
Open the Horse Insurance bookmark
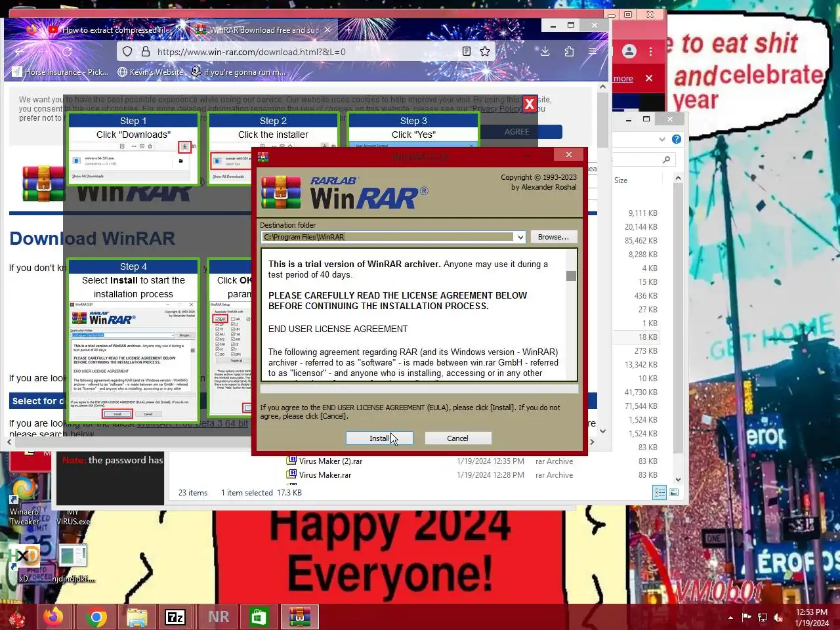click(60, 72)
